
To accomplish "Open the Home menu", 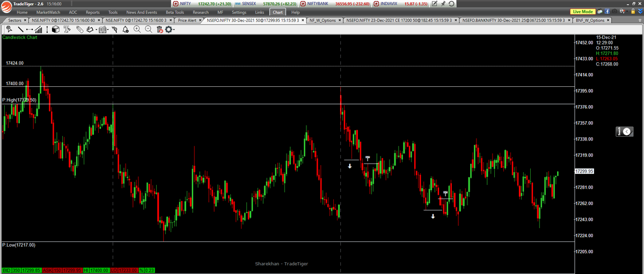I will pyautogui.click(x=22, y=12).
